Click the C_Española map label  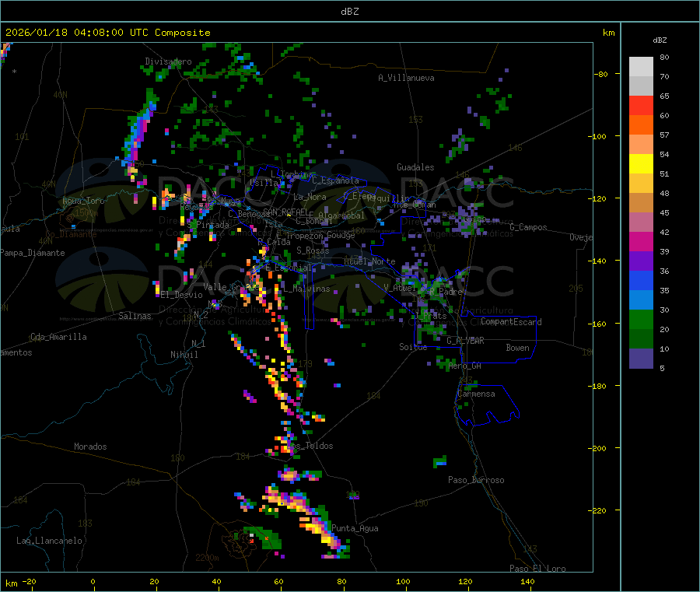335,180
